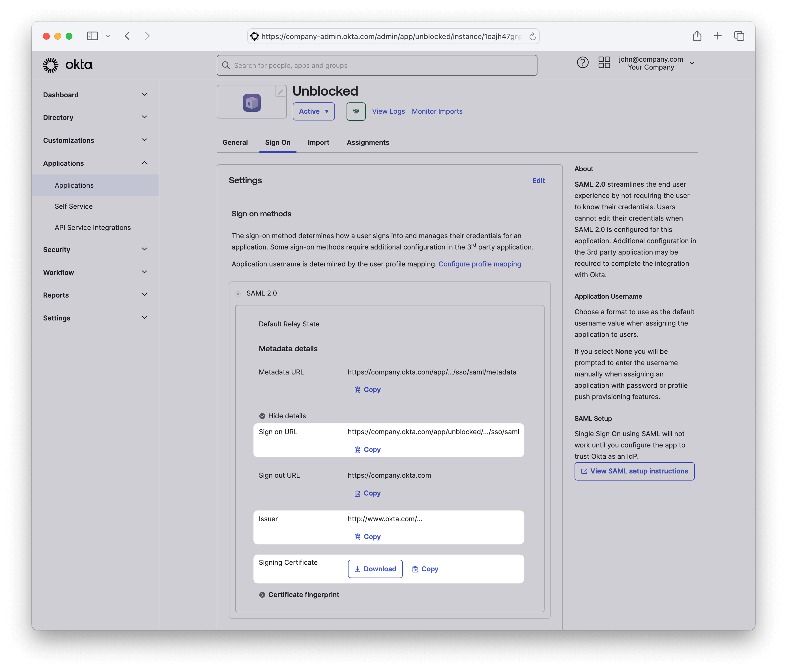Open the Safari sidebar options chevron
The image size is (787, 672).
pyautogui.click(x=108, y=36)
